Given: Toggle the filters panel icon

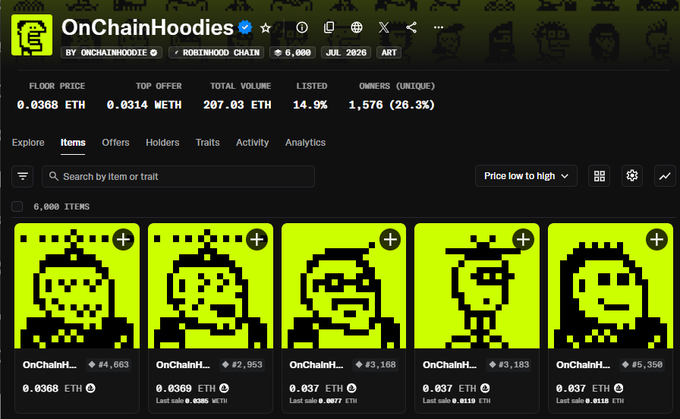Looking at the screenshot, I should 23,176.
